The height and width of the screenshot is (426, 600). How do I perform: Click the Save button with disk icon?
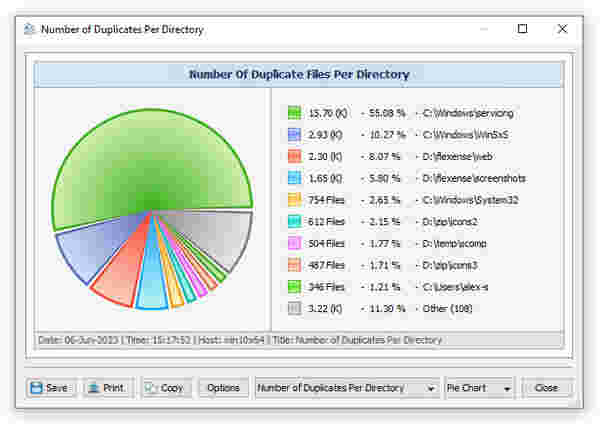50,388
